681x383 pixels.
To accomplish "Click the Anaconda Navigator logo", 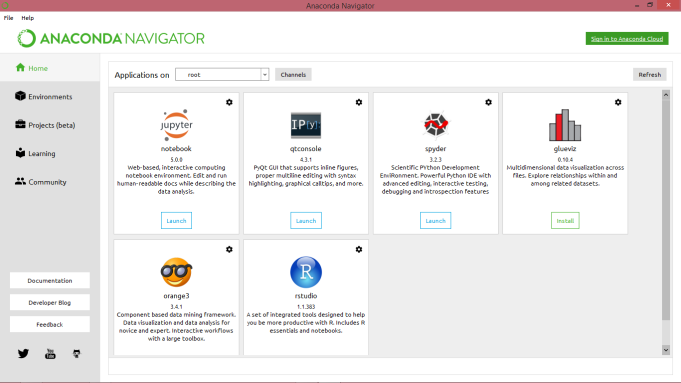I will (x=111, y=39).
